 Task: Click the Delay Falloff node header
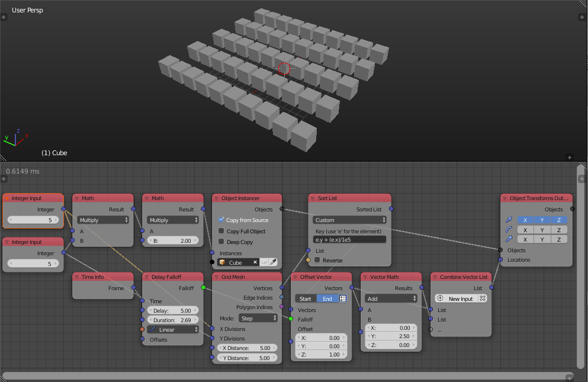pos(173,277)
